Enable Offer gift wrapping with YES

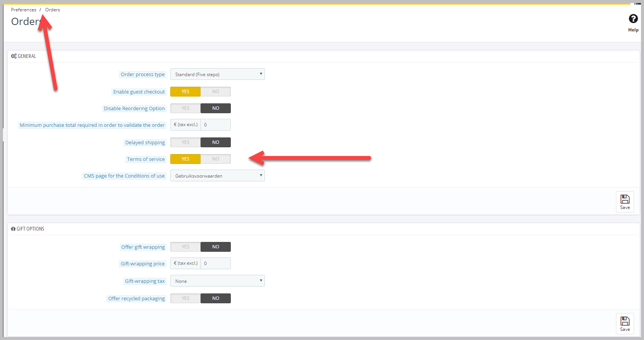185,247
